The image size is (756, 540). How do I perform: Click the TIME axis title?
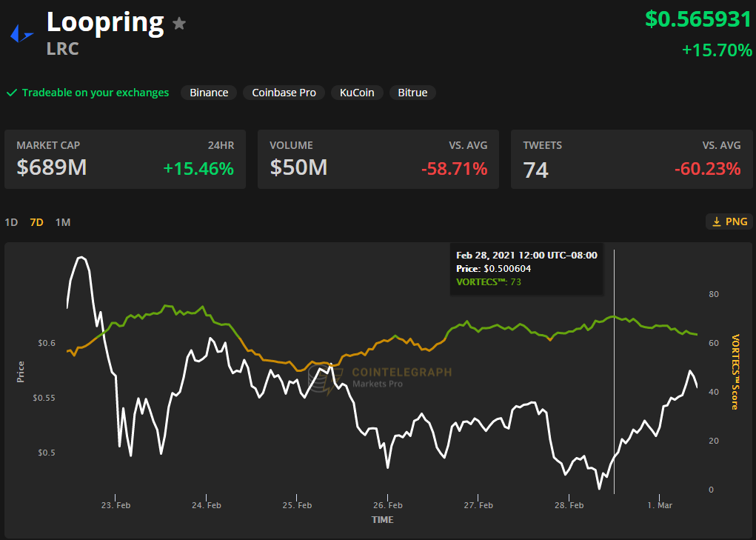click(x=382, y=520)
